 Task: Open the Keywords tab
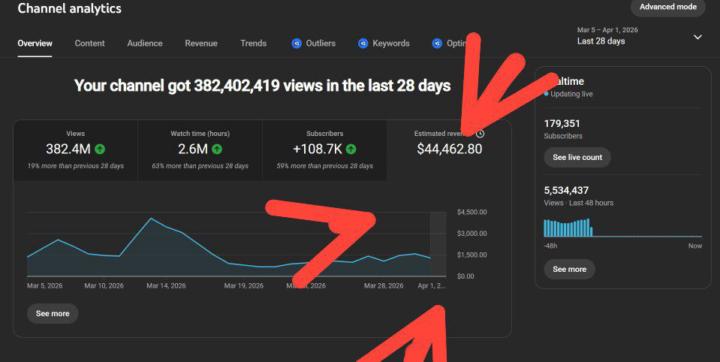click(x=384, y=43)
